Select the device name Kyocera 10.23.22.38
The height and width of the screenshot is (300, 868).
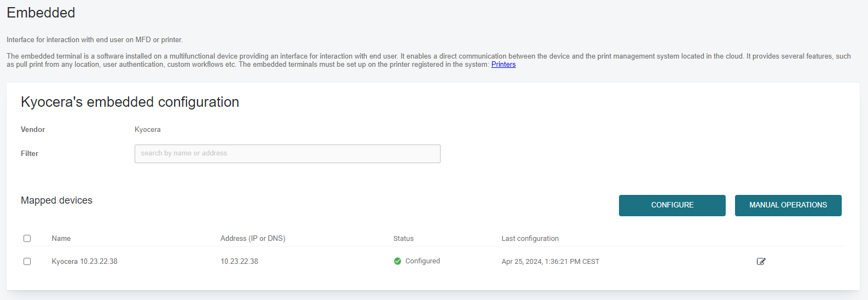pyautogui.click(x=85, y=262)
